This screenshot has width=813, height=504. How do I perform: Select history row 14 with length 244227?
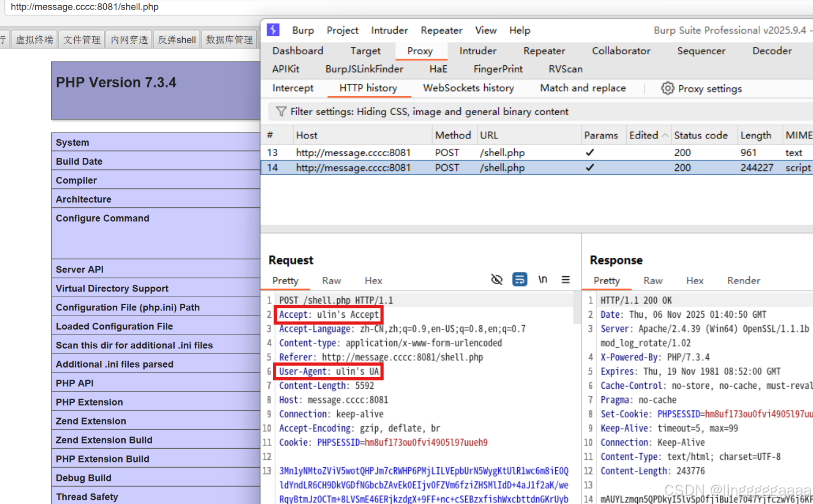(x=537, y=168)
